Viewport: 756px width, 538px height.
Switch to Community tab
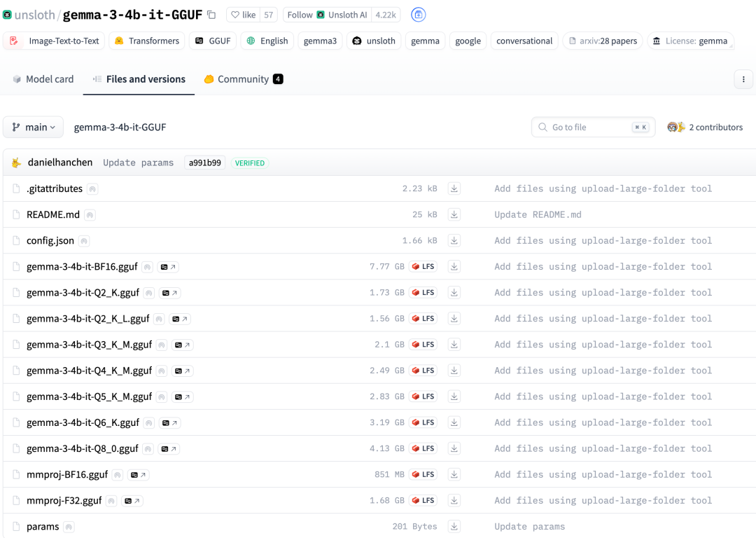244,79
